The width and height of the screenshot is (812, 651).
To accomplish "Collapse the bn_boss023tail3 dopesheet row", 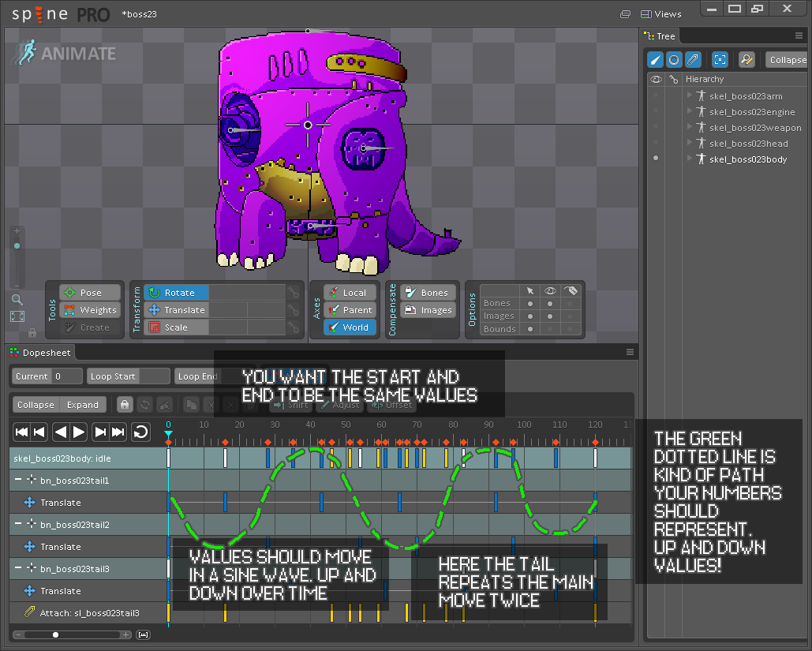I will pos(18,567).
